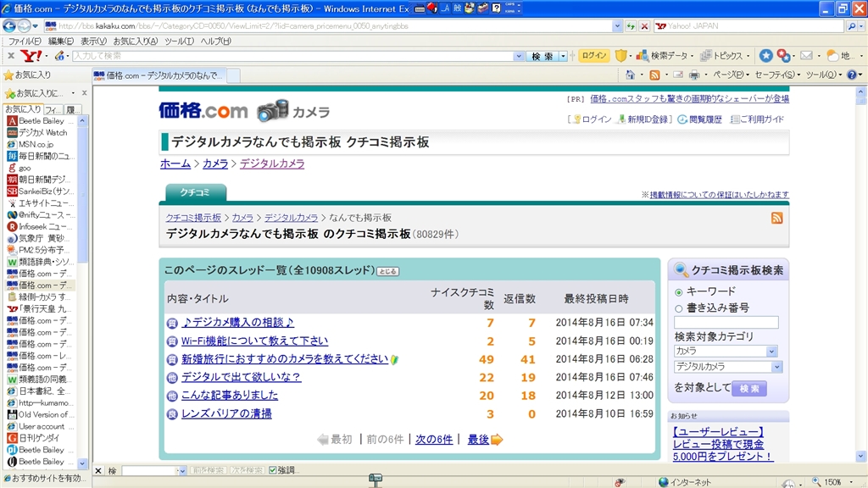Click the printer icon in command bar
Screen dimensions: 868x488
694,75
